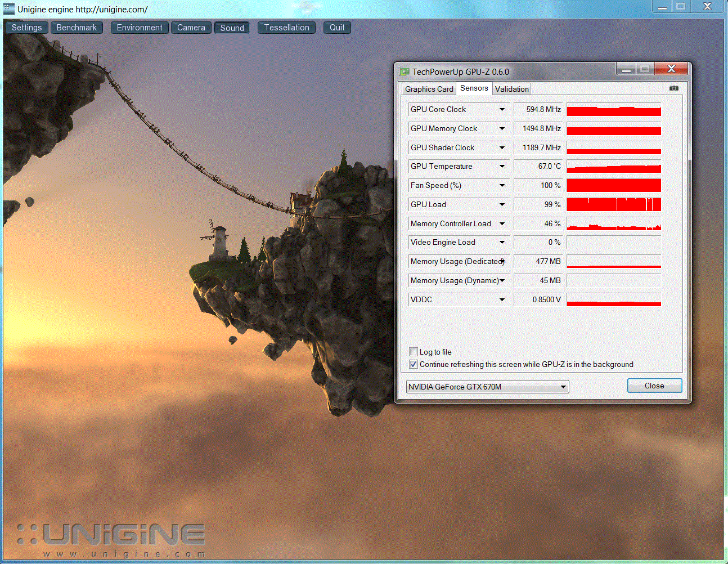
Task: Open the Memory Usage (Dedicated) dropdown
Action: [x=502, y=261]
